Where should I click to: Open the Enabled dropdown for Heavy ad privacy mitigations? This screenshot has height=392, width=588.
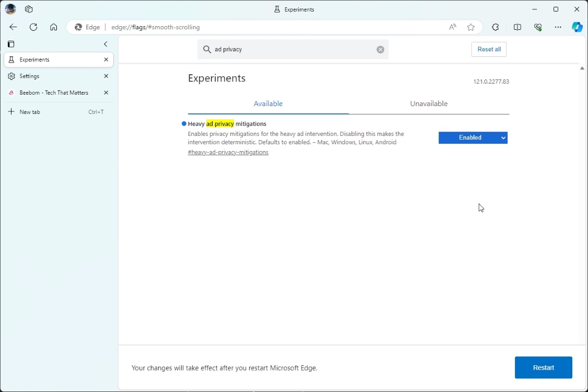pos(473,137)
